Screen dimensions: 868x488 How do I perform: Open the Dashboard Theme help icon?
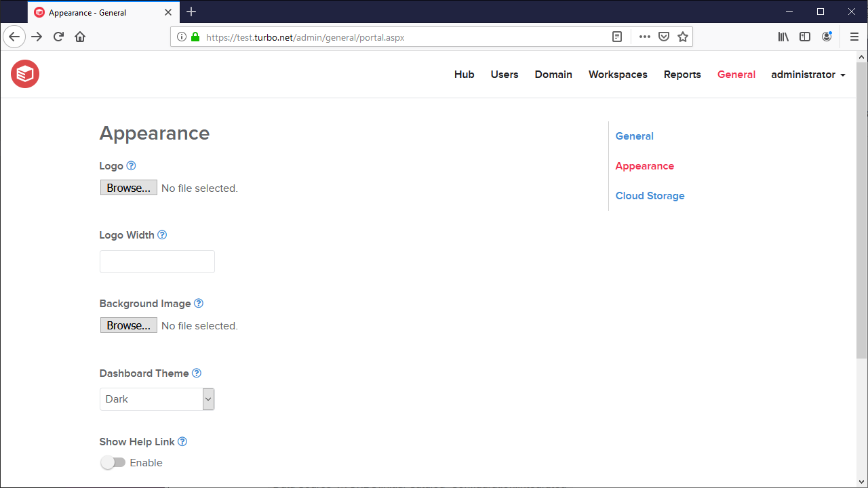196,373
